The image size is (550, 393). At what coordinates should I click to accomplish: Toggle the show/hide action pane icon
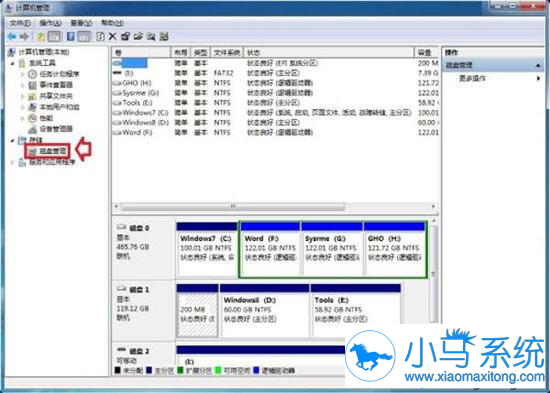tap(83, 36)
